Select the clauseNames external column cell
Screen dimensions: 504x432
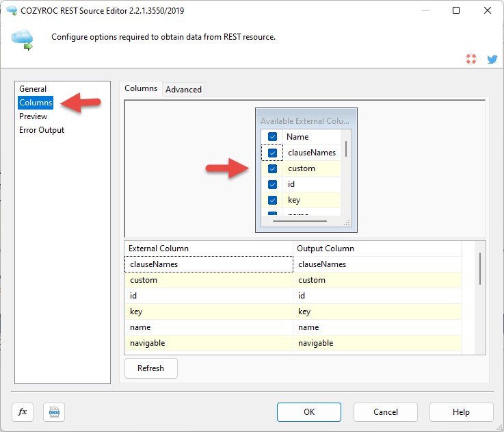coord(209,264)
